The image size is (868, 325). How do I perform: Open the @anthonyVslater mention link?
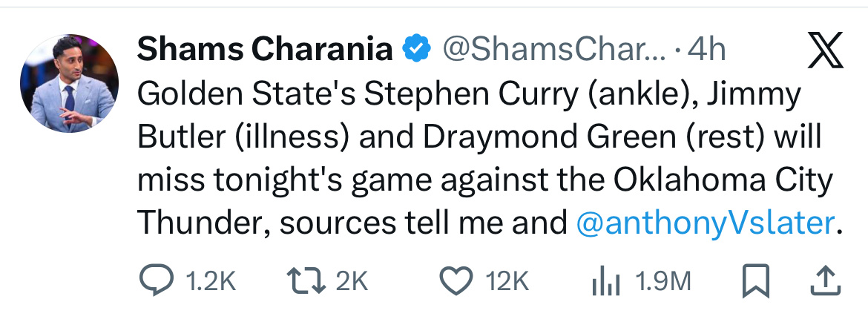tap(705, 223)
